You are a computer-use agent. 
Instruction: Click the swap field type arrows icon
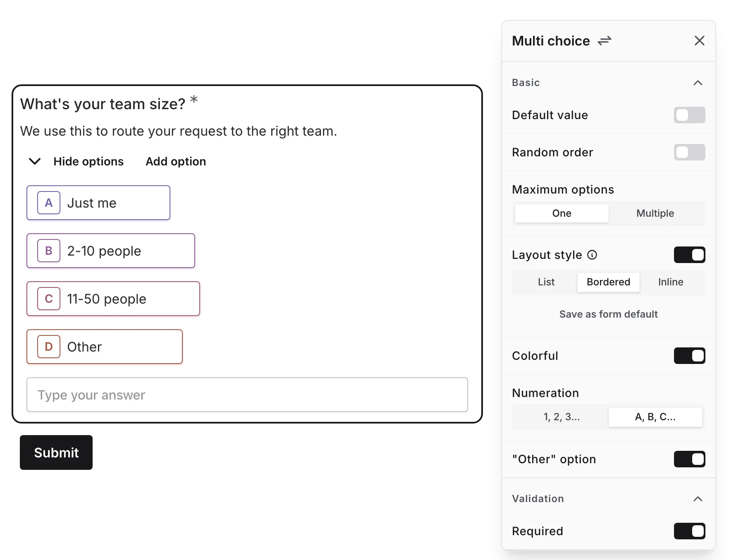[605, 41]
